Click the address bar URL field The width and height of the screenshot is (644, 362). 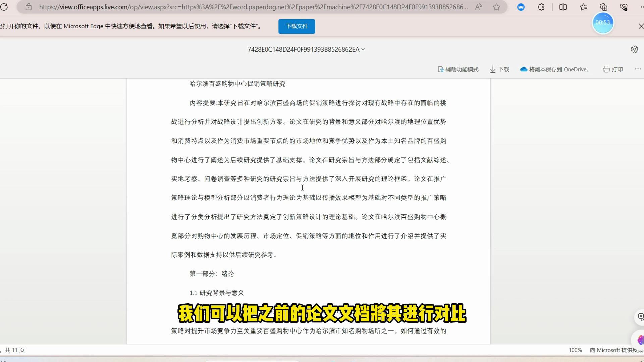253,7
